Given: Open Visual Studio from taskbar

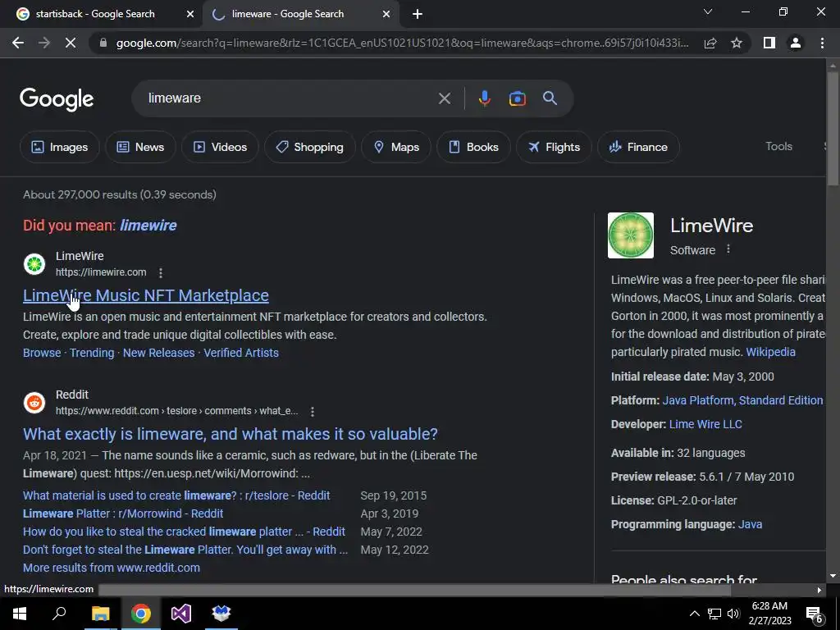Looking at the screenshot, I should point(181,614).
